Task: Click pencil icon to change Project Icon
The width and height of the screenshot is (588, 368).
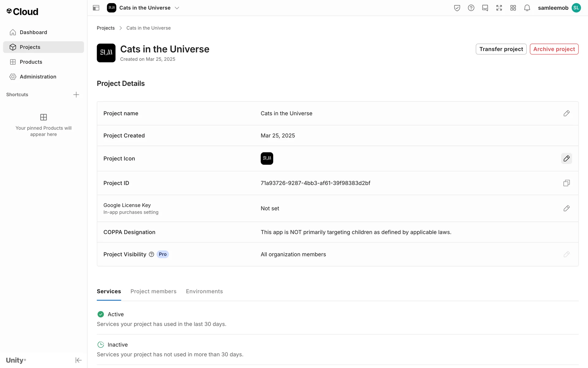Action: [566, 159]
